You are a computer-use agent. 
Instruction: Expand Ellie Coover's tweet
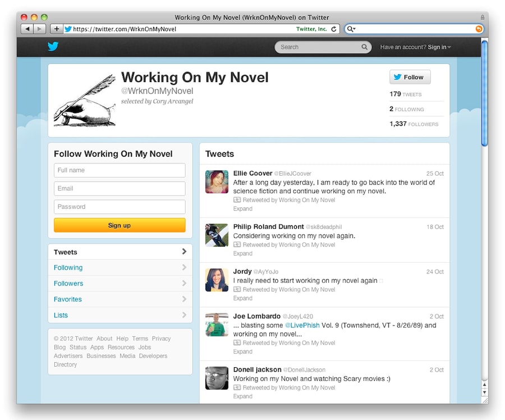pyautogui.click(x=242, y=209)
